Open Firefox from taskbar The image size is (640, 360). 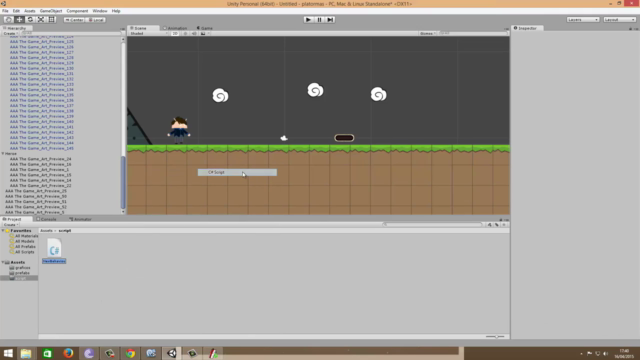point(68,353)
